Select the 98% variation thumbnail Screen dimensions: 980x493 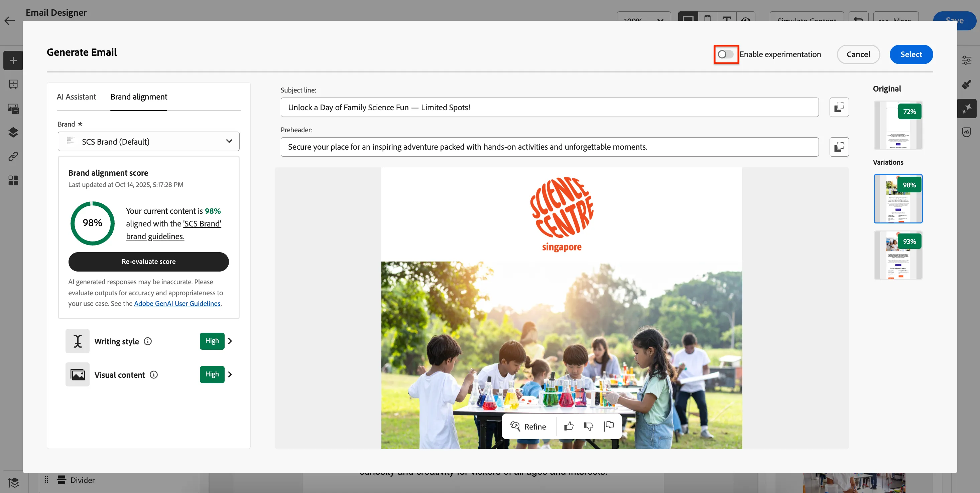(x=898, y=199)
